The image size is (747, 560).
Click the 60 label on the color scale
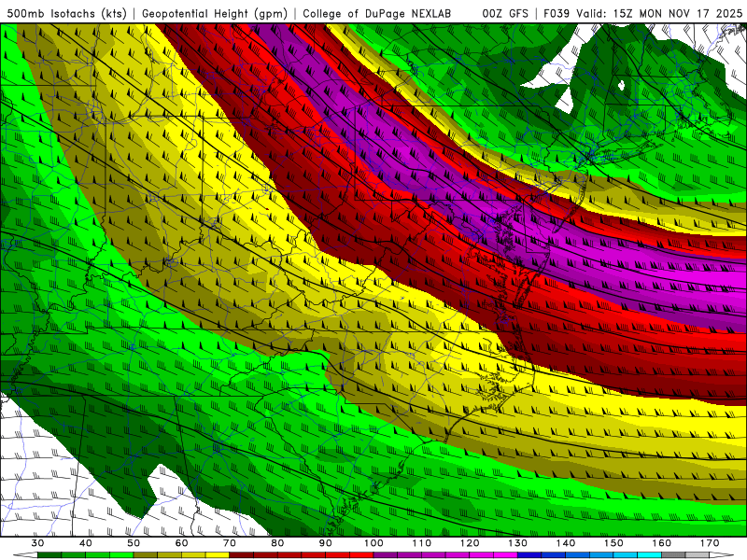(x=181, y=543)
